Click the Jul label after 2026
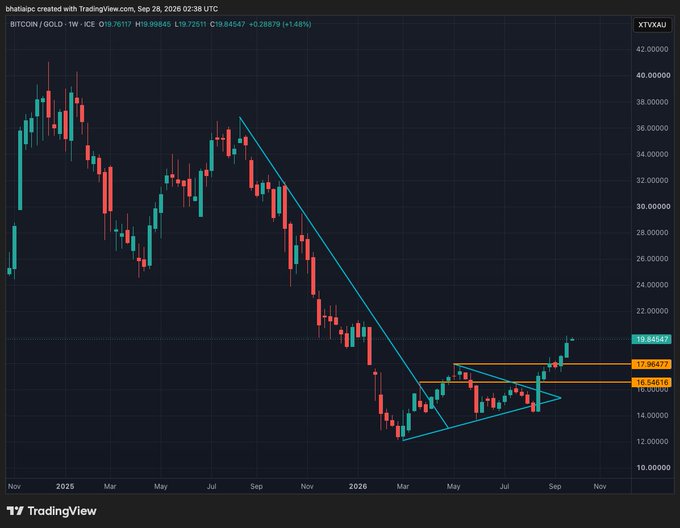This screenshot has width=680, height=528. tap(504, 486)
